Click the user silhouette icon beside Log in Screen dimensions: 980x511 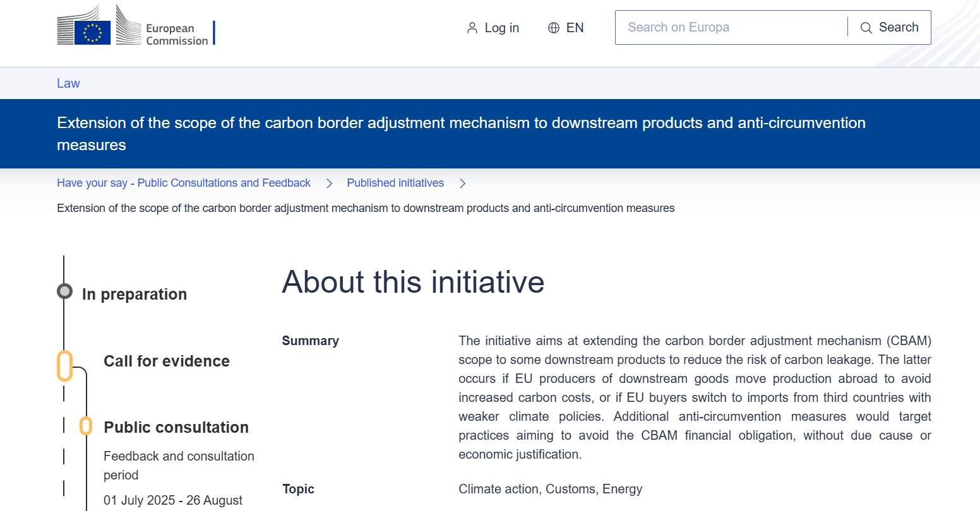pyautogui.click(x=472, y=28)
